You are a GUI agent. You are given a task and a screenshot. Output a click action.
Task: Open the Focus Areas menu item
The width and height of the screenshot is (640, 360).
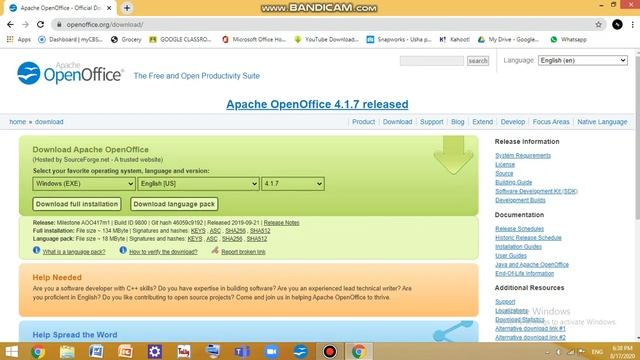pyautogui.click(x=551, y=122)
